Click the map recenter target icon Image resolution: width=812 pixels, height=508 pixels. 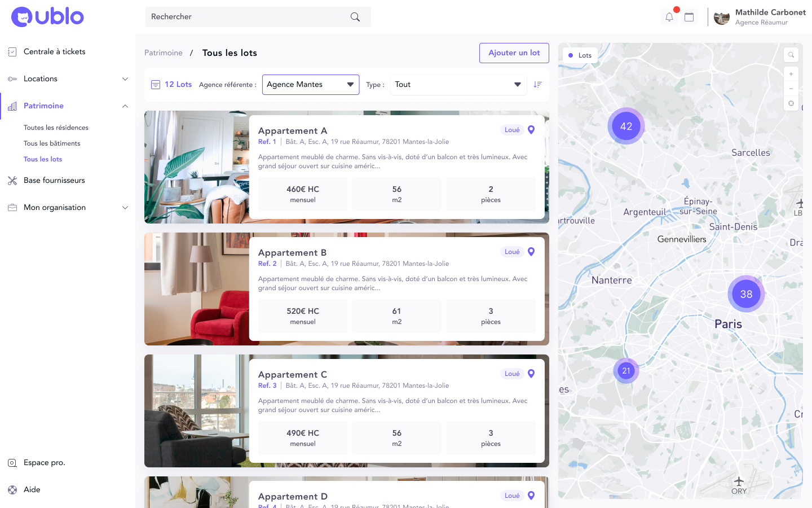pos(791,103)
